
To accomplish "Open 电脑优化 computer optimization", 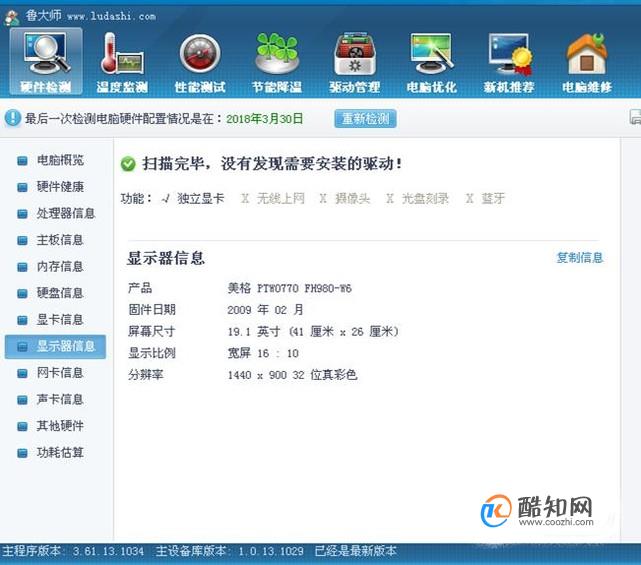I will (x=432, y=62).
